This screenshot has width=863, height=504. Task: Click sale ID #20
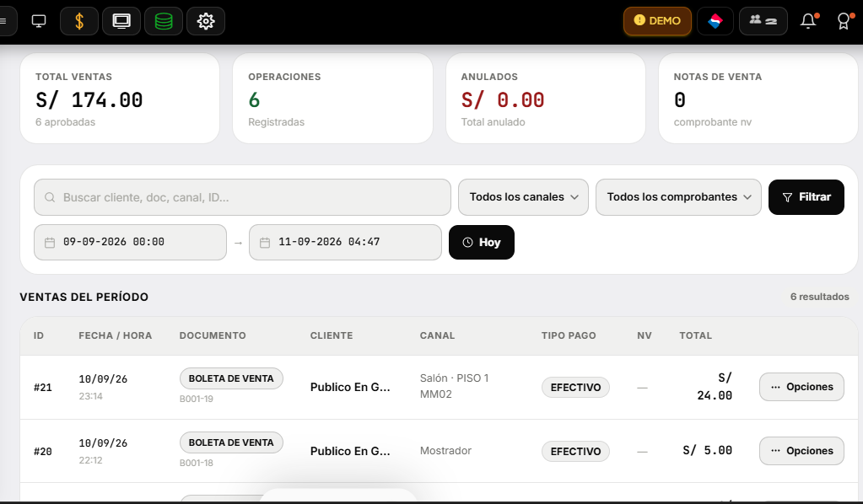43,451
